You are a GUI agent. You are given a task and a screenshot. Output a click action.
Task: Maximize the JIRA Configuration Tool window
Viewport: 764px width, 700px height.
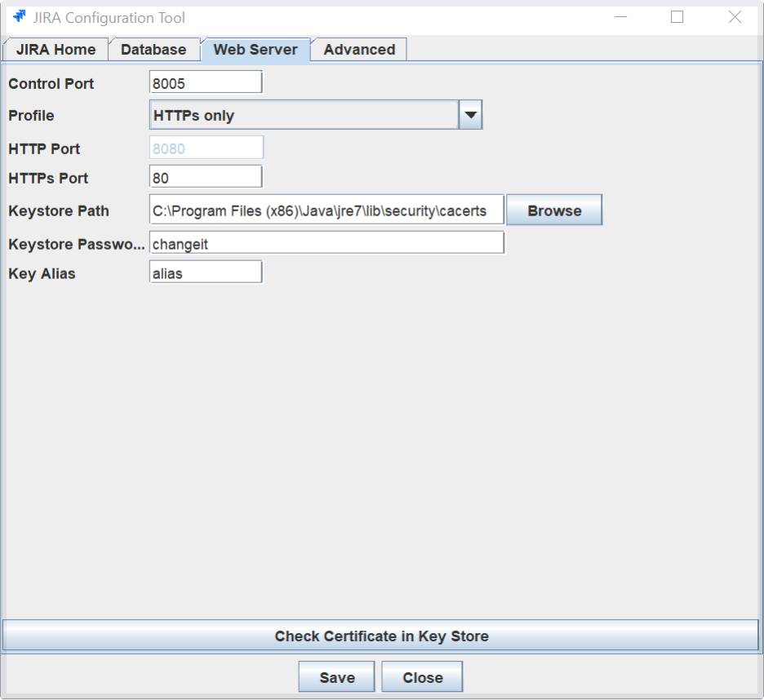677,17
